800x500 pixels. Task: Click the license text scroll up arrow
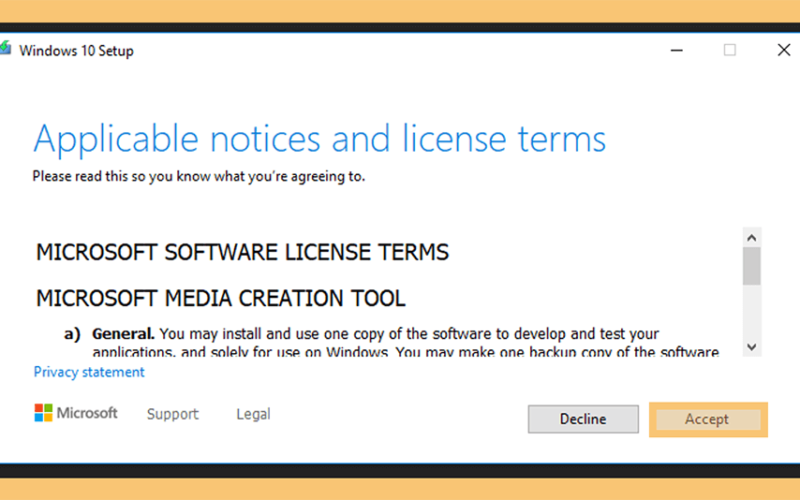[752, 238]
